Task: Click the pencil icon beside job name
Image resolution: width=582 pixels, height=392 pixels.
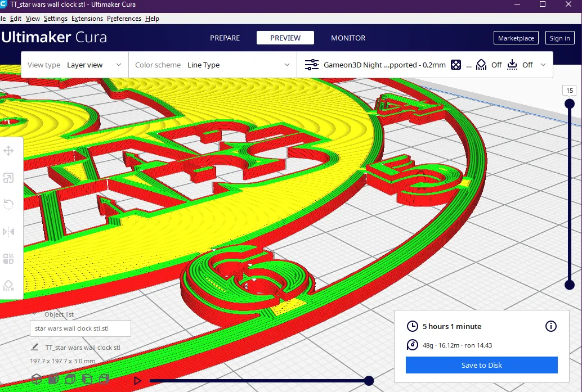Action: pyautogui.click(x=34, y=347)
